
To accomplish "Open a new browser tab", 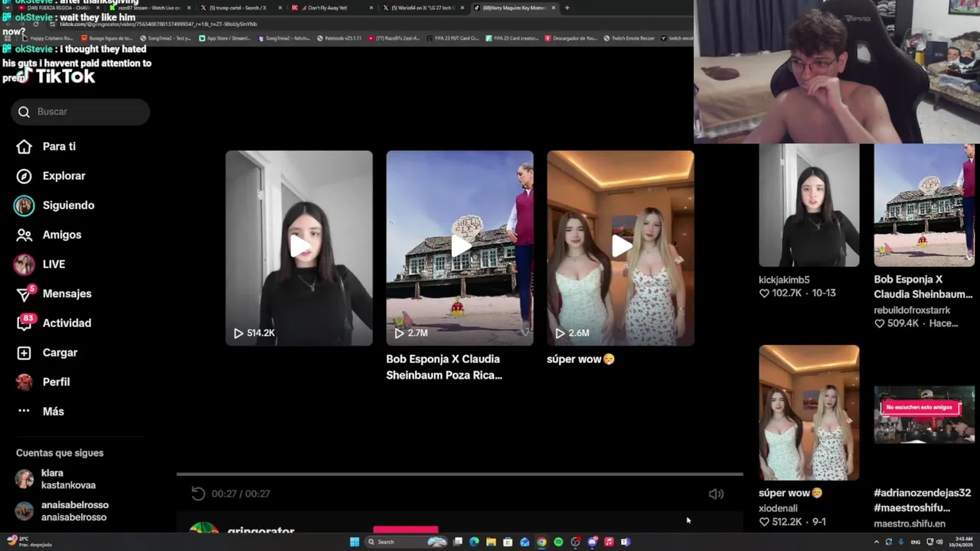I will [567, 8].
